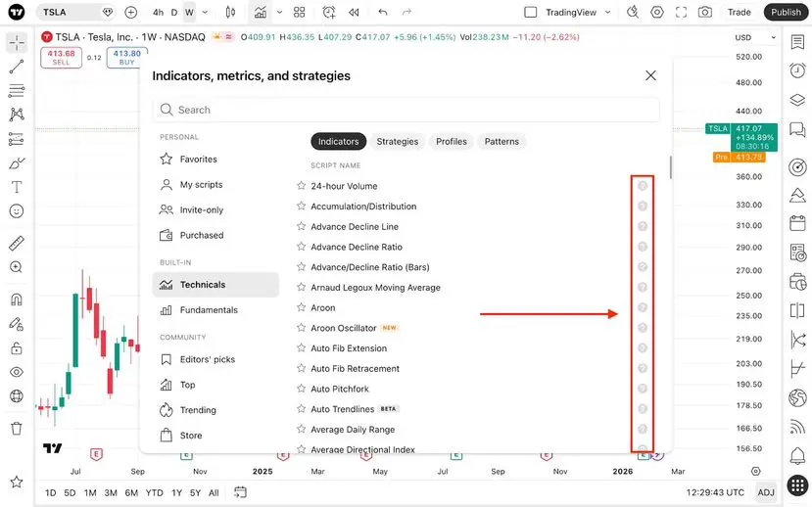Expand the time interval dropdown arrow
This screenshot has height=507, width=812.
pyautogui.click(x=205, y=13)
